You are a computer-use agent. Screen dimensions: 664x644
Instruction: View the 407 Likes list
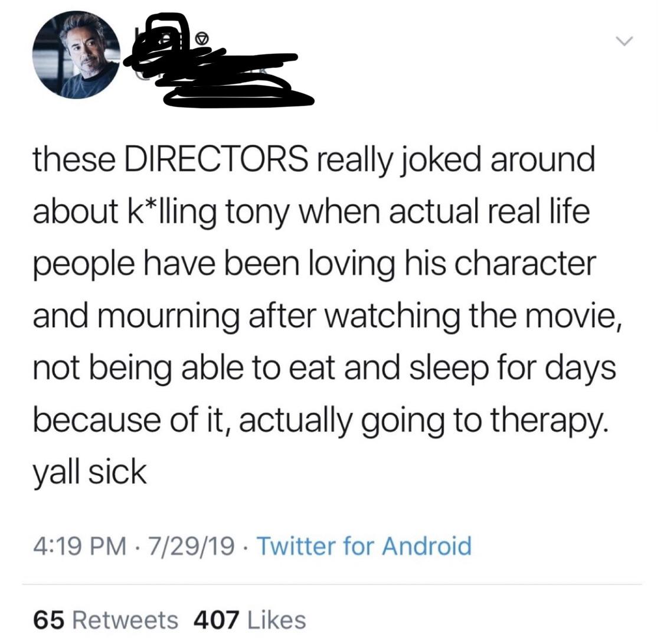250,620
